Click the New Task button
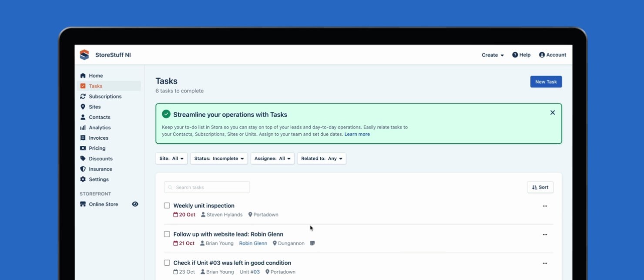Viewport: 644px width, 280px height. pos(546,82)
